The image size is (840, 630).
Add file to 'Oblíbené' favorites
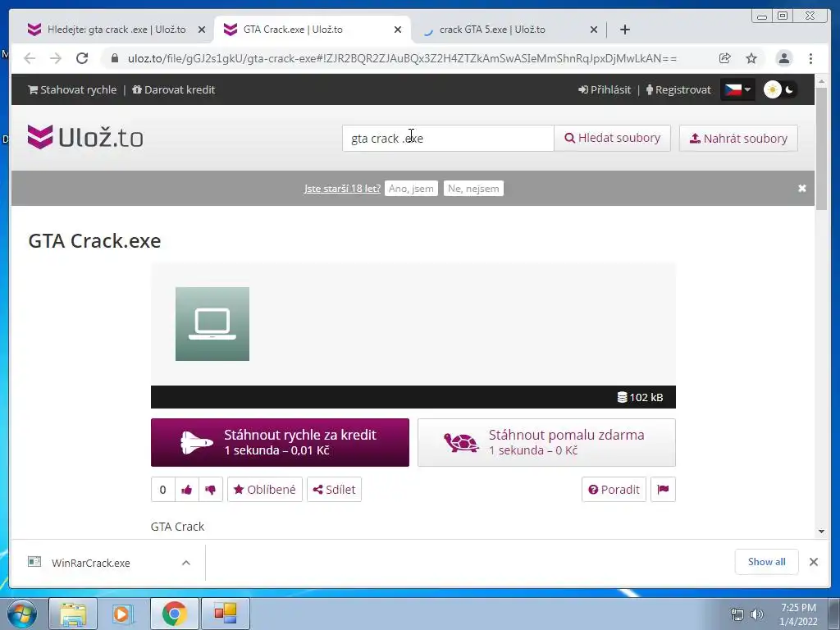(265, 490)
